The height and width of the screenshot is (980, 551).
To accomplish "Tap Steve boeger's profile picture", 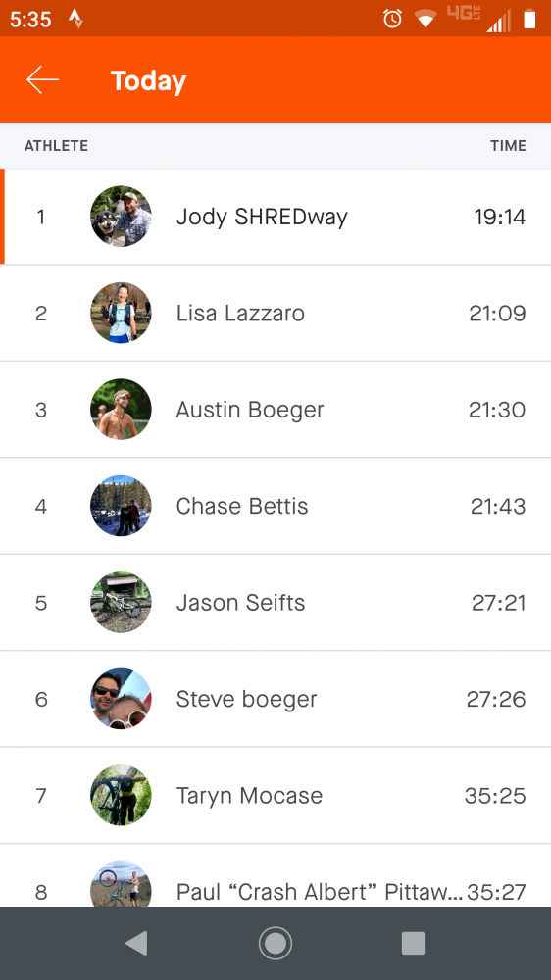I will [121, 699].
